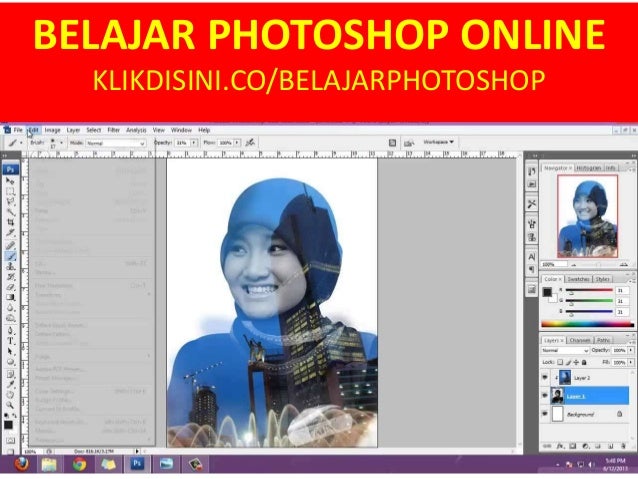638x479 pixels.
Task: Select the Eyedropper tool
Action: point(11,385)
